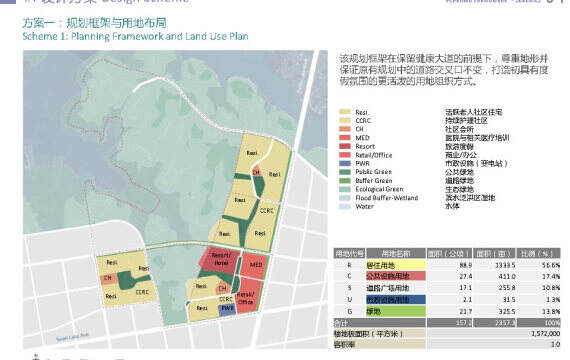This screenshot has height=360, width=570.
Task: Click legend text "洪水泛洪区湿地"
Action: pyautogui.click(x=470, y=198)
